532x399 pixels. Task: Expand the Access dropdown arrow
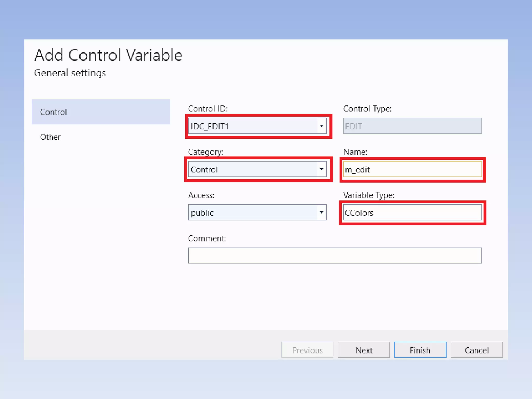tap(321, 212)
